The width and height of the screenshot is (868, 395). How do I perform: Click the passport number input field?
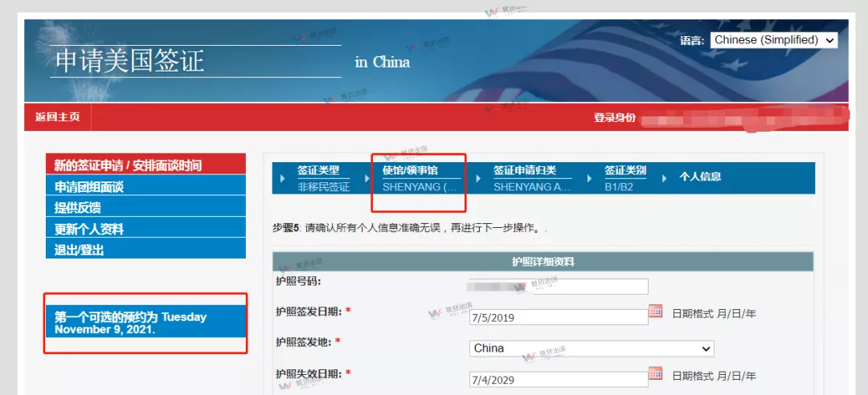coord(559,287)
